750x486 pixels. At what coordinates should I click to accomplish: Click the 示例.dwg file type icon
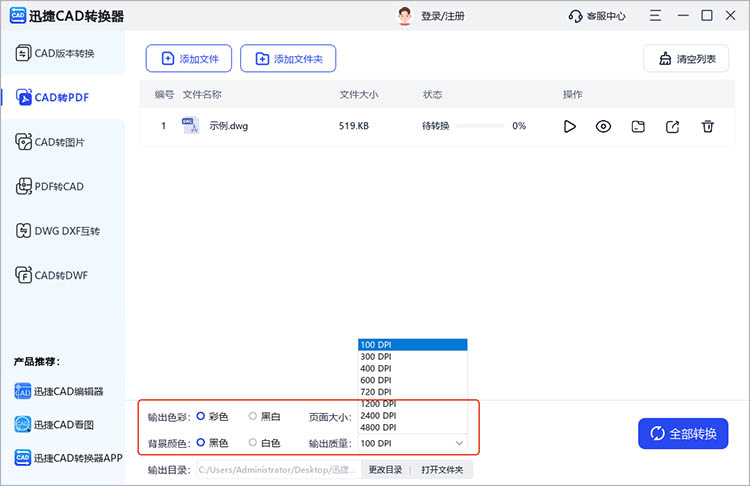click(x=190, y=126)
